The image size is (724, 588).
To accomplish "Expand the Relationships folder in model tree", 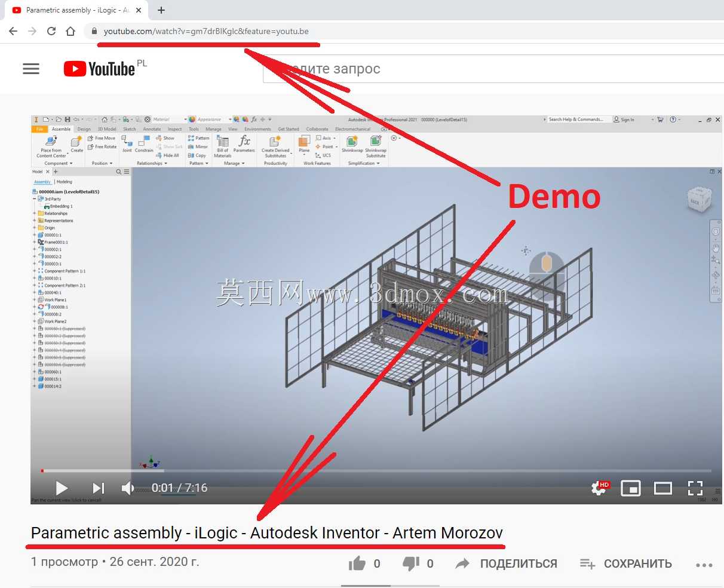I will tap(34, 213).
